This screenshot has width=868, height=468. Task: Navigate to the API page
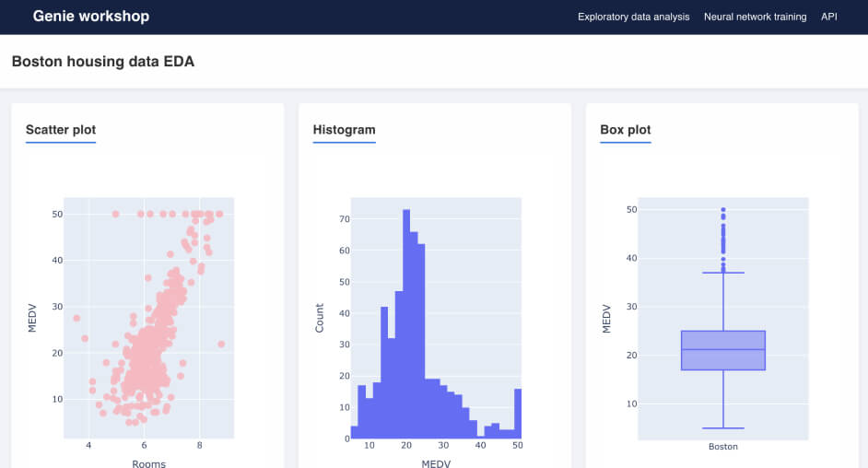point(828,17)
